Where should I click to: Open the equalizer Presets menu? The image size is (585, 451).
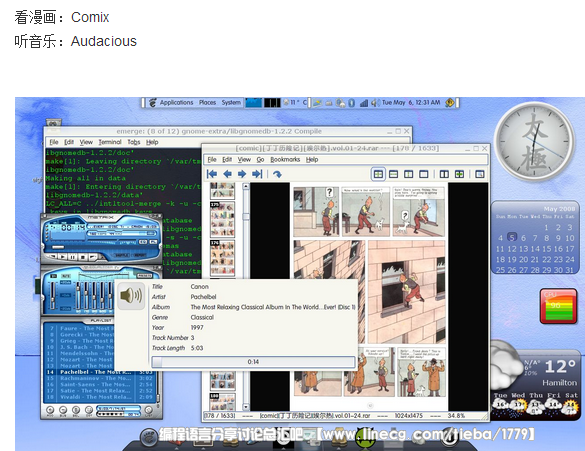(x=144, y=276)
